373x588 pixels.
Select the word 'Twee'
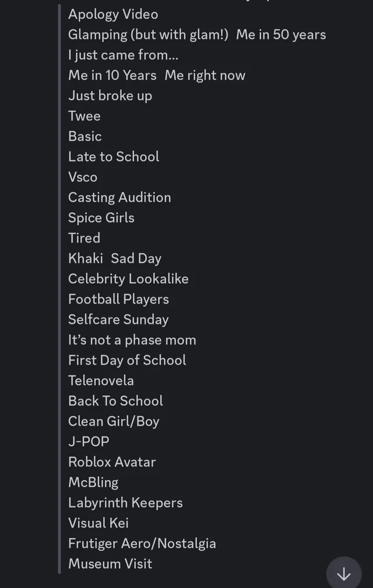pos(84,116)
